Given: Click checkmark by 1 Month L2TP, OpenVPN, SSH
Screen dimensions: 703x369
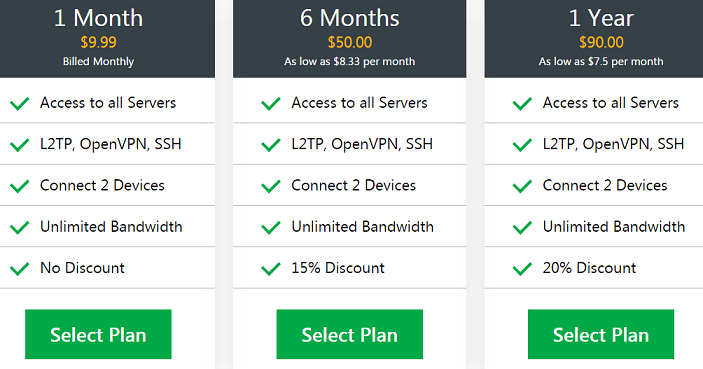Looking at the screenshot, I should point(20,145).
